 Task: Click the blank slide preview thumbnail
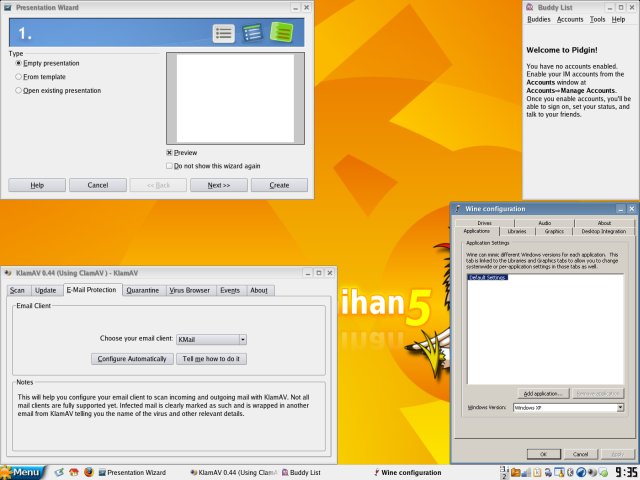[x=235, y=98]
